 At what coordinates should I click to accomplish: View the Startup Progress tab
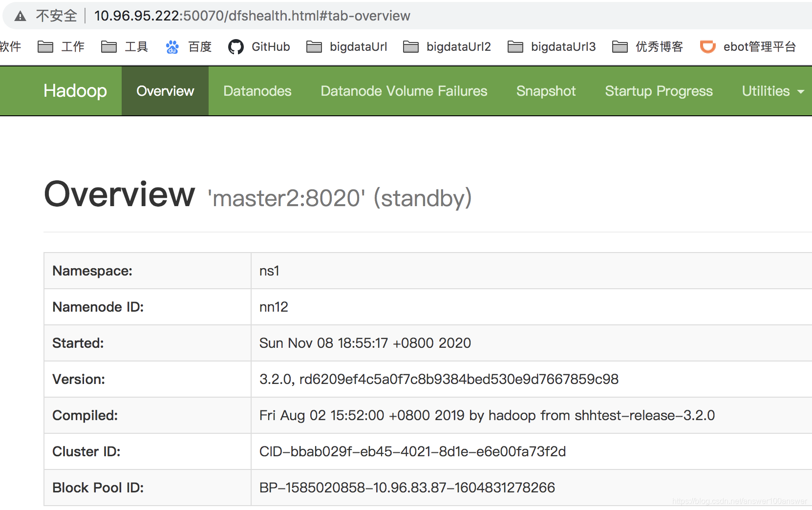coord(659,91)
